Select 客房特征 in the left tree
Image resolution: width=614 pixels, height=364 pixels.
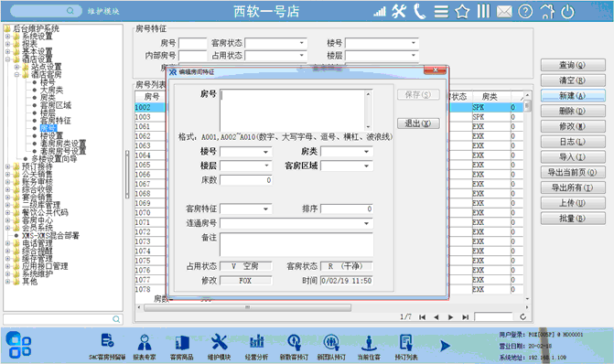pyautogui.click(x=55, y=120)
